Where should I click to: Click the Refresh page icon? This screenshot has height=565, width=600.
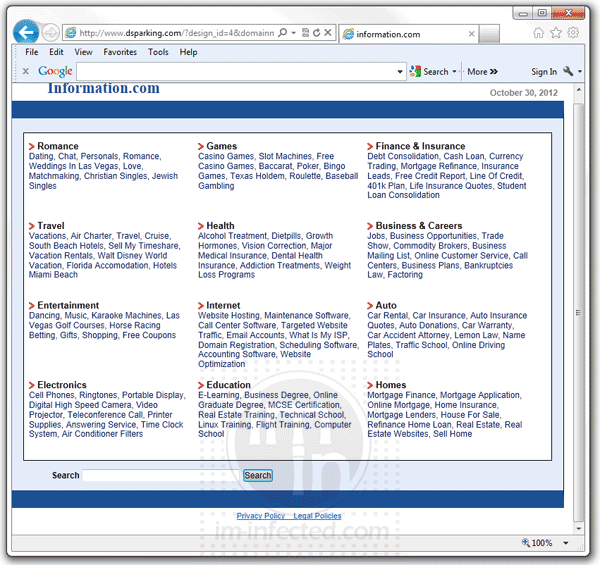pyautogui.click(x=317, y=33)
